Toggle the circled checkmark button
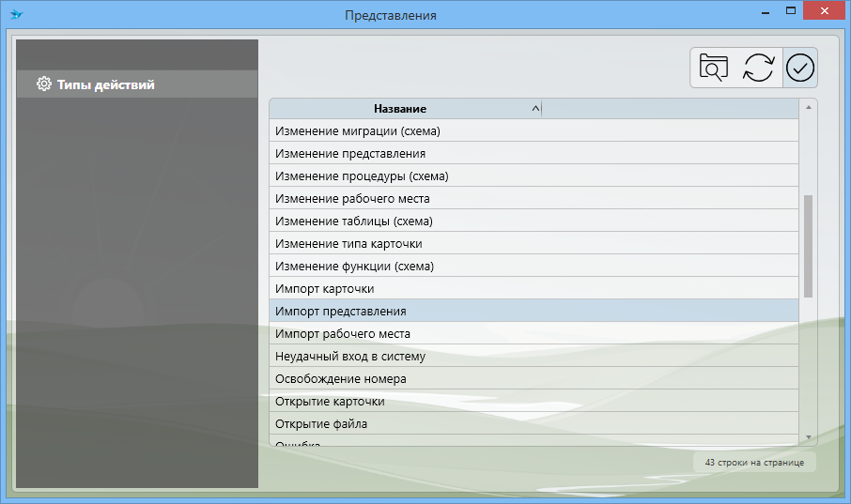Screen dimensions: 851x504 click(800, 69)
